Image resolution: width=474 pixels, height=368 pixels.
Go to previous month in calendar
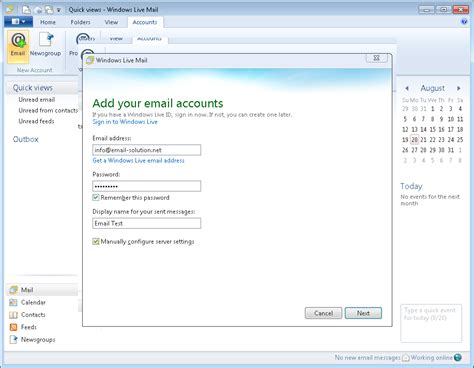407,88
